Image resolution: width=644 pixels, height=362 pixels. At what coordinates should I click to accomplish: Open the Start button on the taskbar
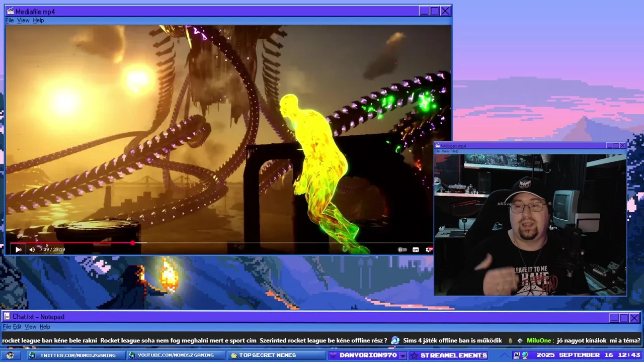[10, 355]
